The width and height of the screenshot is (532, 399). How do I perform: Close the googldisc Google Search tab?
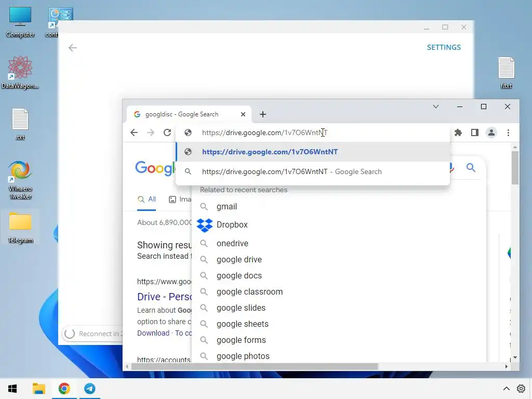pos(243,114)
